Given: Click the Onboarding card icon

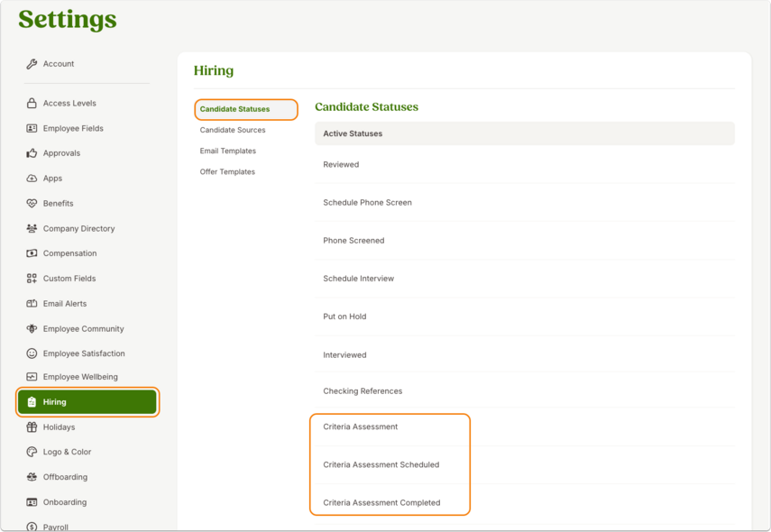Looking at the screenshot, I should pos(32,502).
